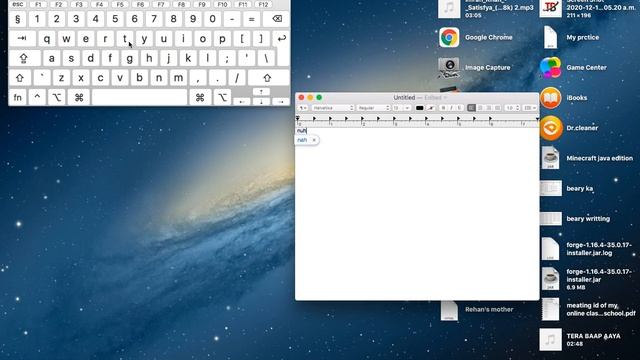
Task: Open Google Chrome from the desktop
Action: pos(449,38)
